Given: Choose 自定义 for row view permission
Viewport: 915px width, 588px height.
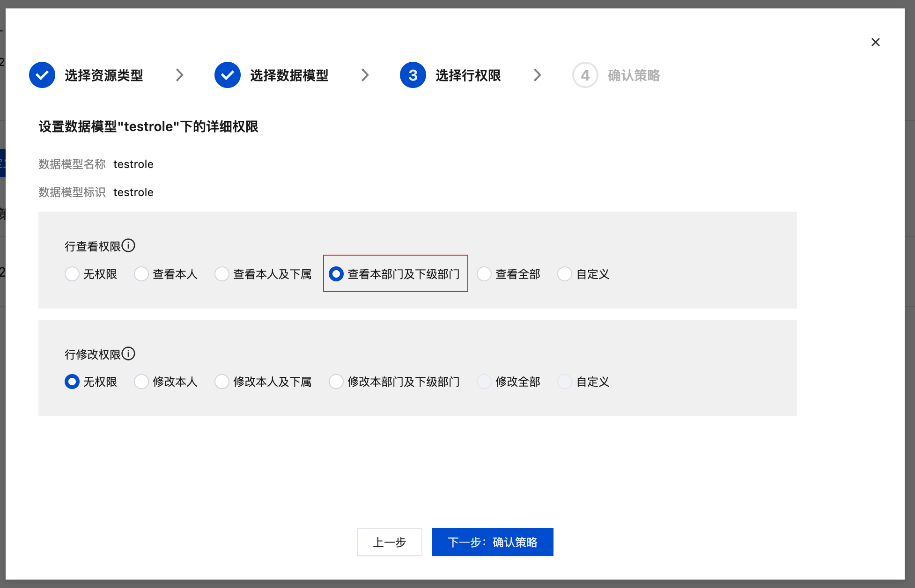Looking at the screenshot, I should 565,274.
